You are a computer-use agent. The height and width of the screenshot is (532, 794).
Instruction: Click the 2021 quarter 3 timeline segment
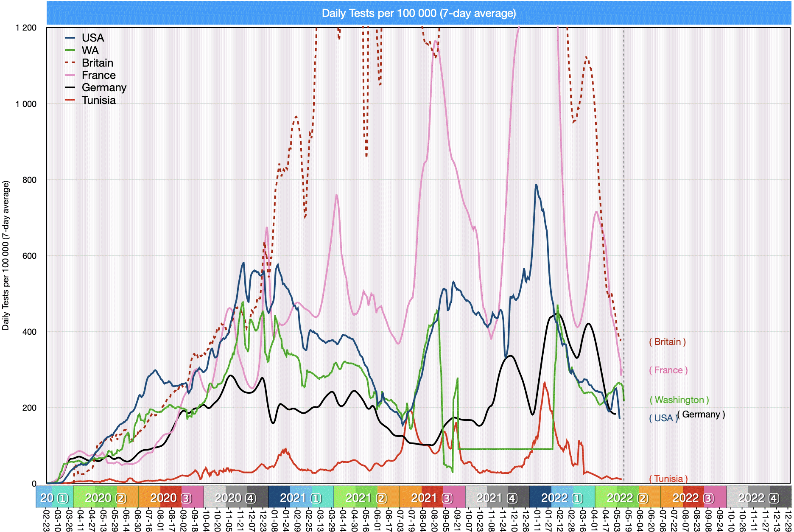tap(432, 498)
